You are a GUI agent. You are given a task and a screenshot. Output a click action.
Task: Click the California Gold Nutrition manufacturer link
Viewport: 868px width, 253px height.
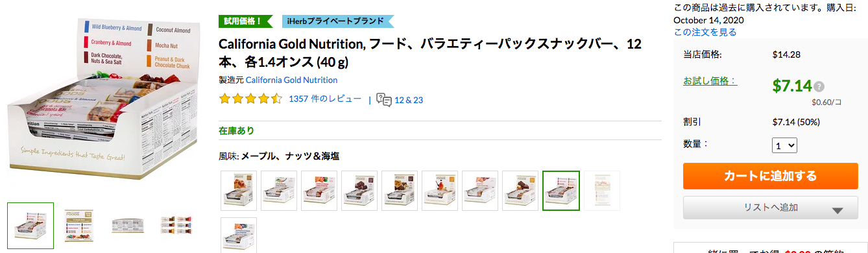(x=291, y=80)
